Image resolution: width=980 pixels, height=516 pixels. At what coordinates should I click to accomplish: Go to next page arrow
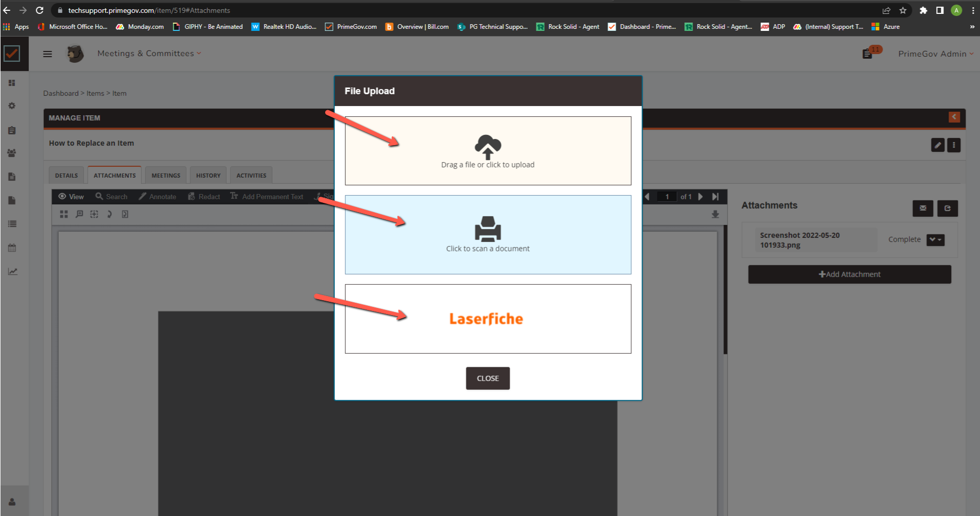click(x=700, y=197)
